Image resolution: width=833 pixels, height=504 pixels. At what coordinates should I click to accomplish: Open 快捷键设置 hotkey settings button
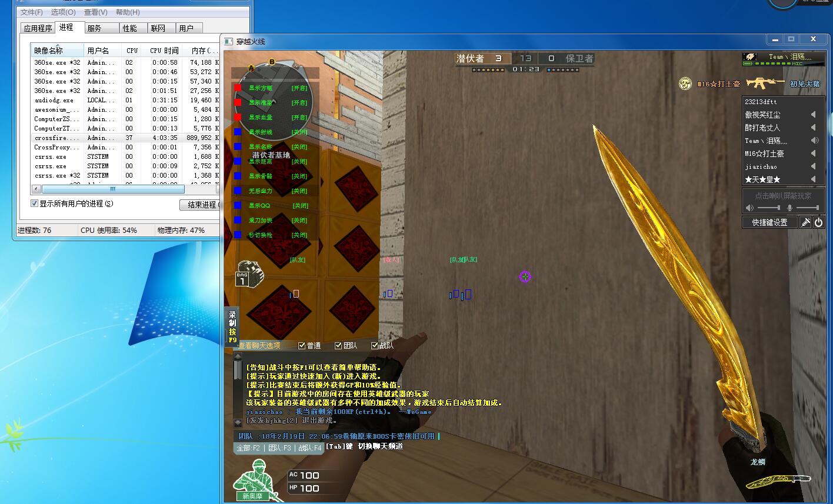pos(769,222)
